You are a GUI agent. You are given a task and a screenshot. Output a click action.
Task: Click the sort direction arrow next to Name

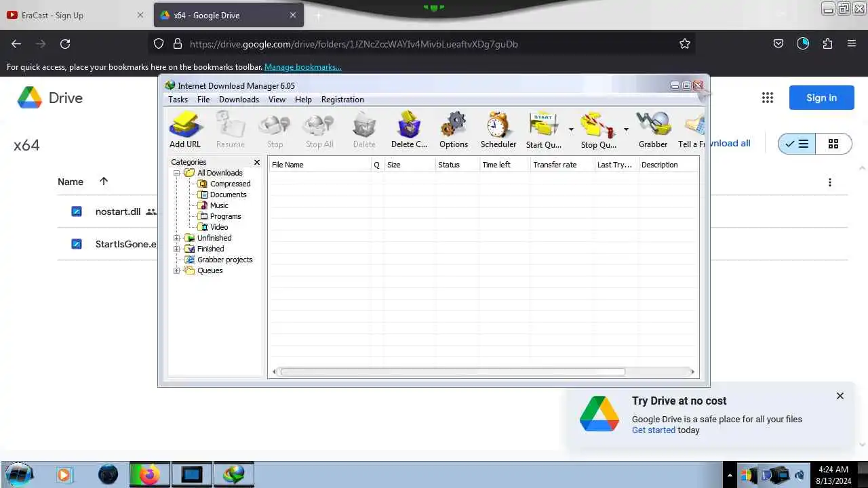pos(104,181)
